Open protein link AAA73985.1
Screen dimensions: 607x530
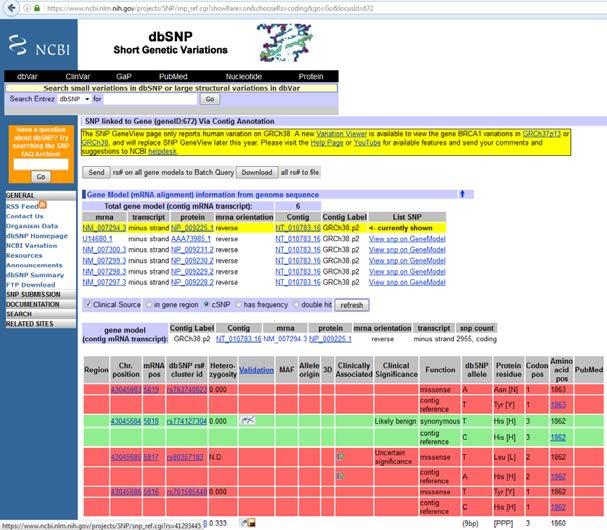click(x=191, y=238)
